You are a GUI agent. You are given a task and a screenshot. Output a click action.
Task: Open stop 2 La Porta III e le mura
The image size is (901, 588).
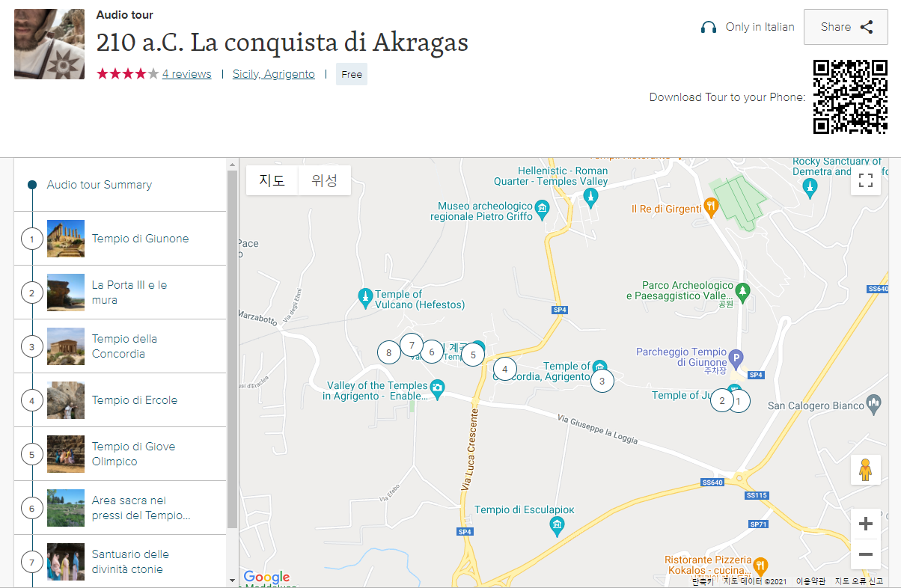click(120, 293)
